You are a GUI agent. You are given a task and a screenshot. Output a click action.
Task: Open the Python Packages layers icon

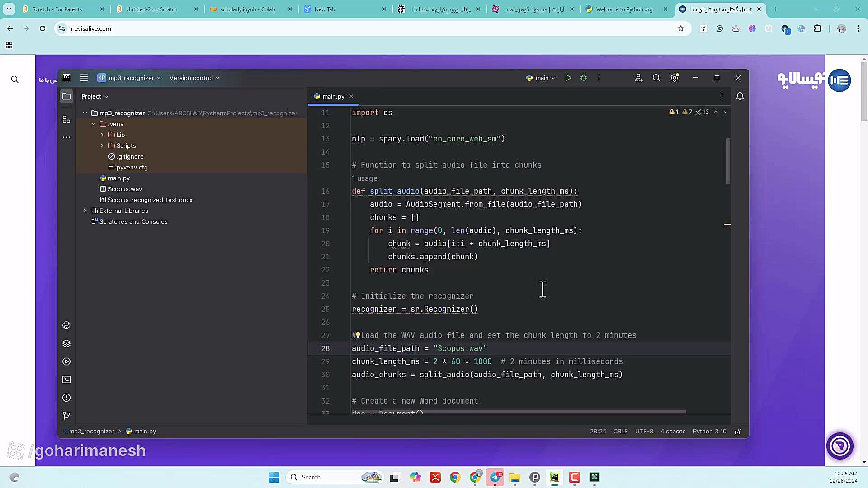click(66, 343)
